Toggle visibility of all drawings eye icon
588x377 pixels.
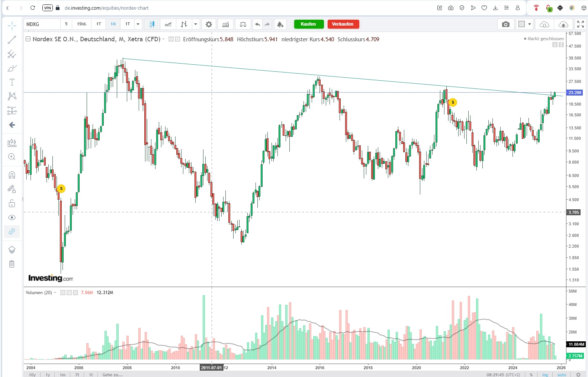(12, 217)
